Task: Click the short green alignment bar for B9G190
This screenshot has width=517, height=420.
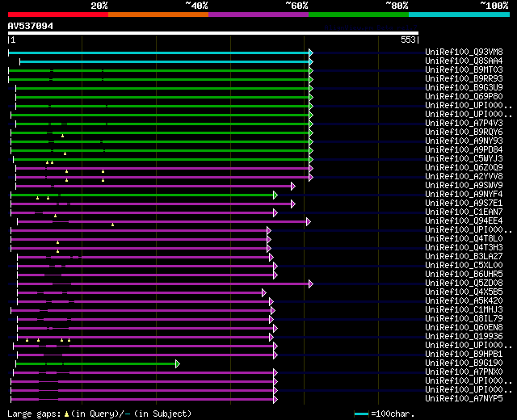Action: (x=95, y=364)
